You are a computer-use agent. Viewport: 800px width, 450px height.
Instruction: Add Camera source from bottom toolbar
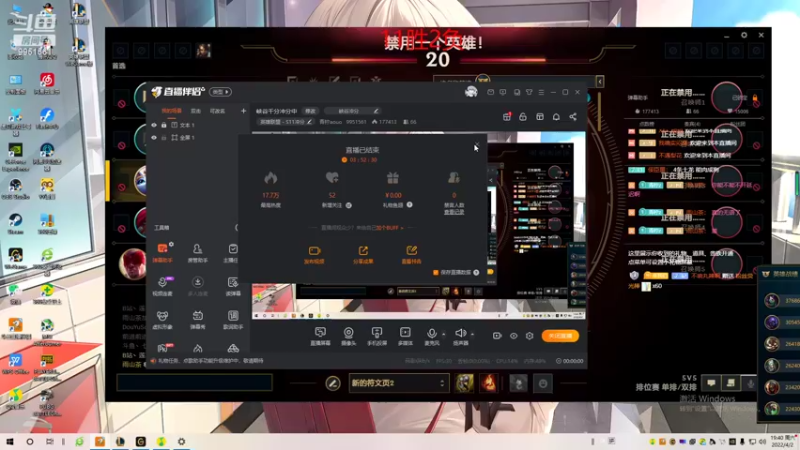pos(348,337)
